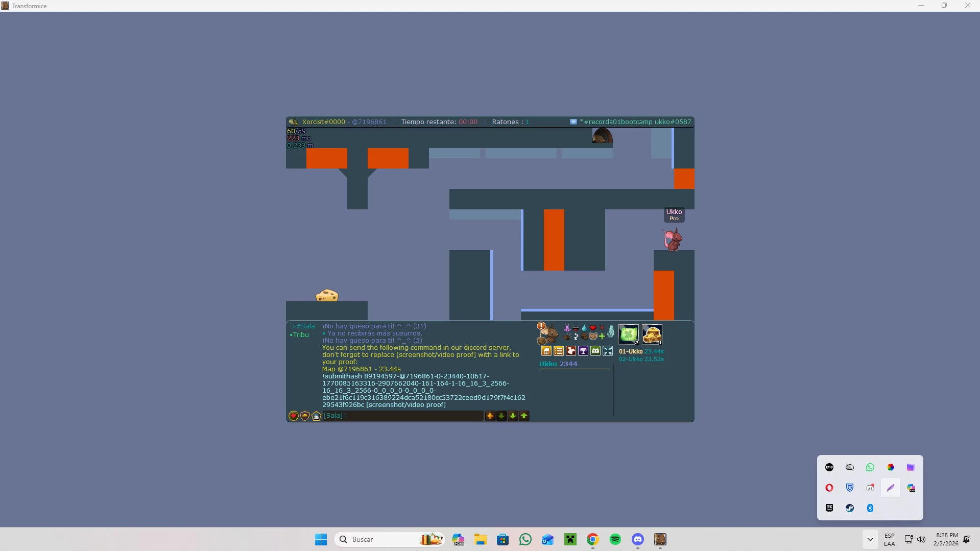This screenshot has height=551, width=980.
Task: Click the red heart button beside chat input
Action: (294, 416)
